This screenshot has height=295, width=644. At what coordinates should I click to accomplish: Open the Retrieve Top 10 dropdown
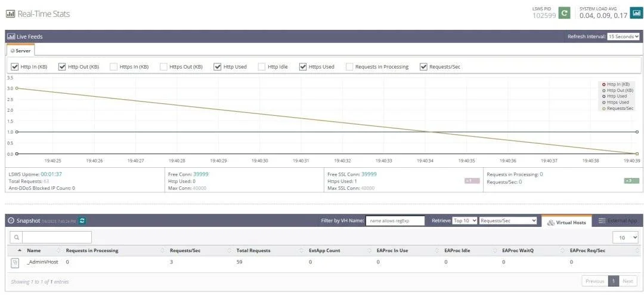(465, 220)
